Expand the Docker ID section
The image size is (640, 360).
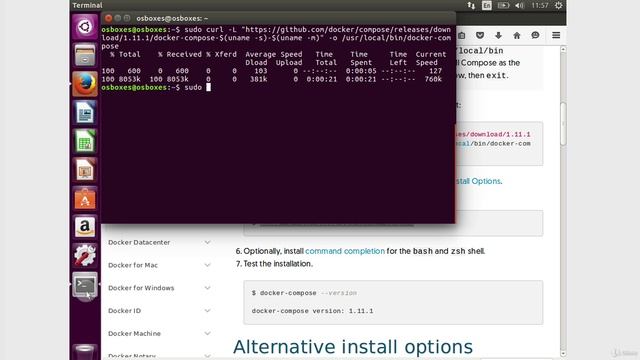(207, 311)
